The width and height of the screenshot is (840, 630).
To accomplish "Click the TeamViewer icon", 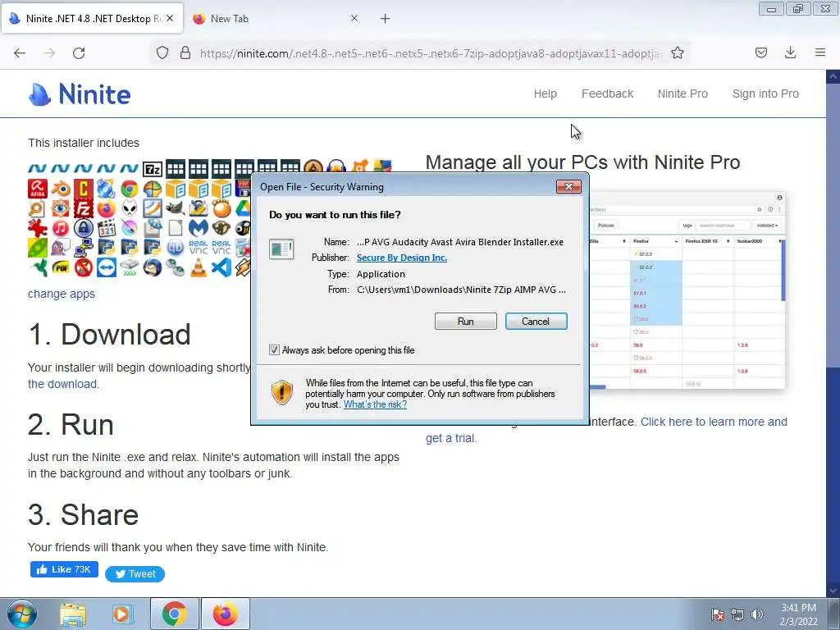I will click(107, 267).
